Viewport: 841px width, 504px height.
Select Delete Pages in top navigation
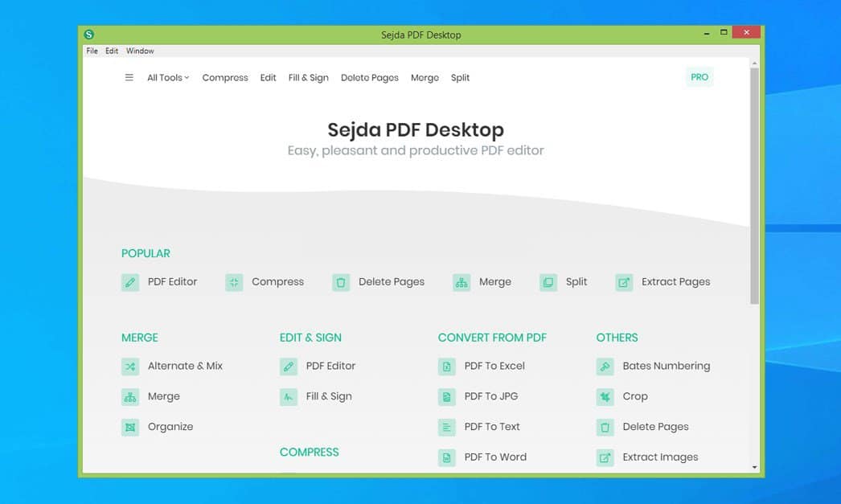370,78
